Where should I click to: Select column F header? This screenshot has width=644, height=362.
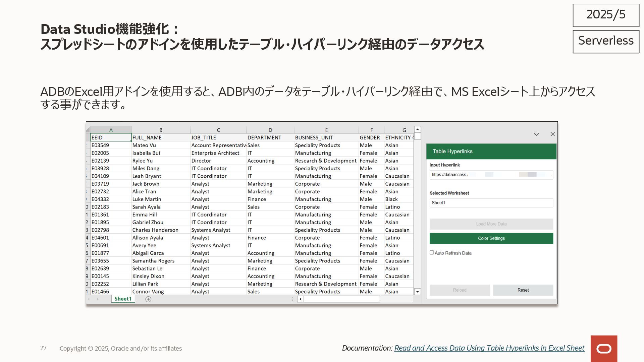tap(371, 130)
